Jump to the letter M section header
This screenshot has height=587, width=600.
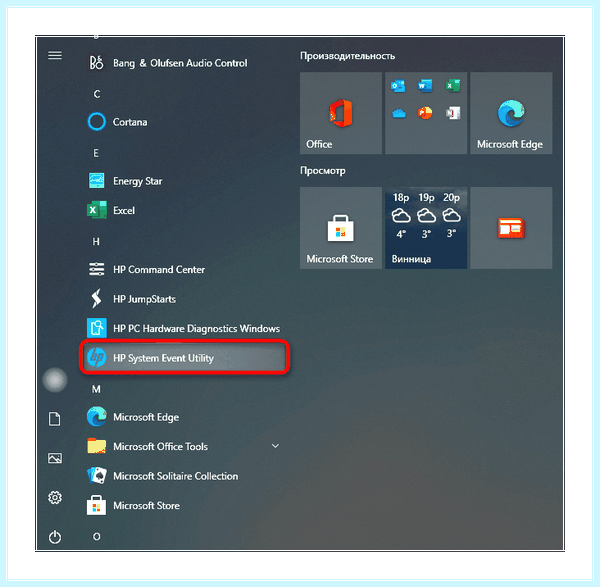click(x=96, y=389)
